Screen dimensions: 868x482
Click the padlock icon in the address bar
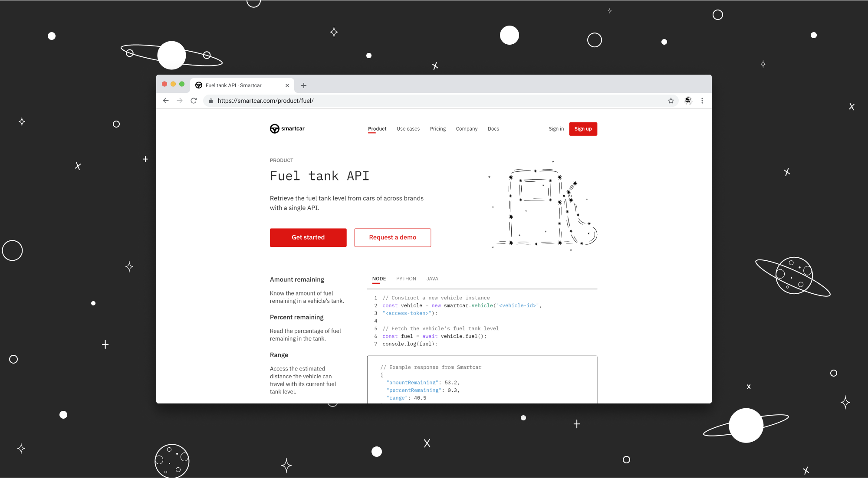pyautogui.click(x=211, y=100)
